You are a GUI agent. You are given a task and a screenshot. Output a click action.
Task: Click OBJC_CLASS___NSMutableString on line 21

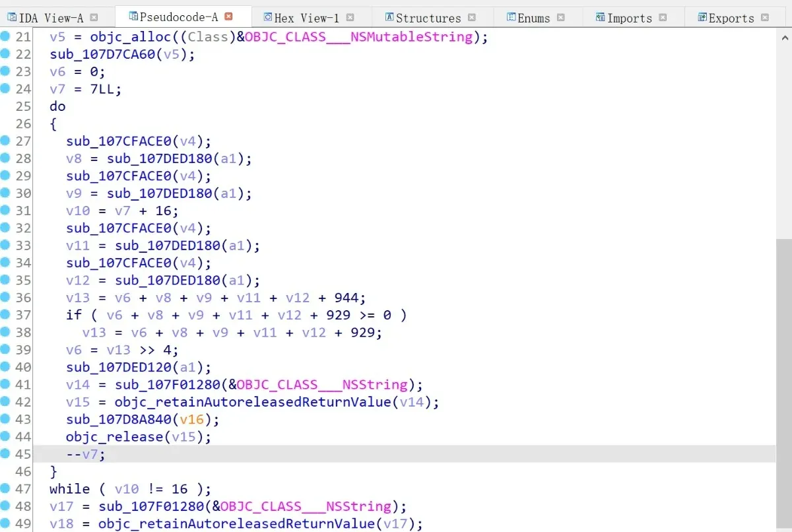358,37
